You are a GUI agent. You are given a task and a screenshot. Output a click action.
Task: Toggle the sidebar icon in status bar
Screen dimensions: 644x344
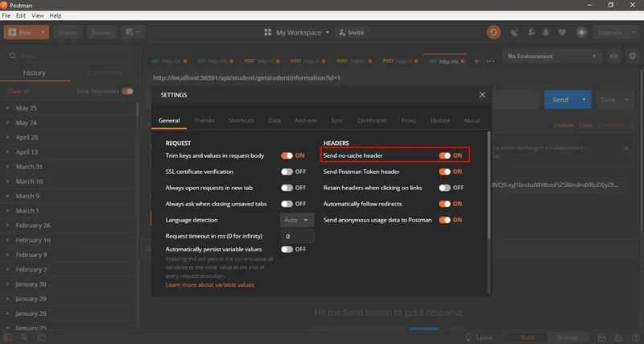7,338
